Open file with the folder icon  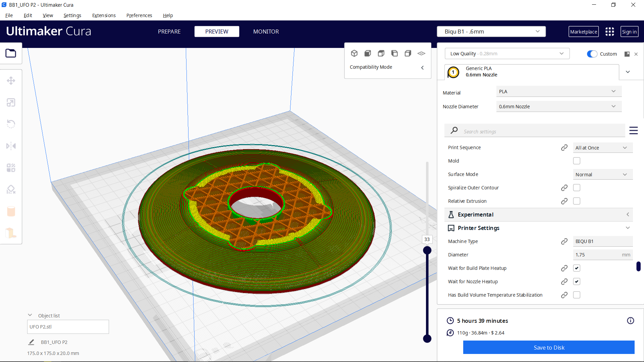coord(11,53)
